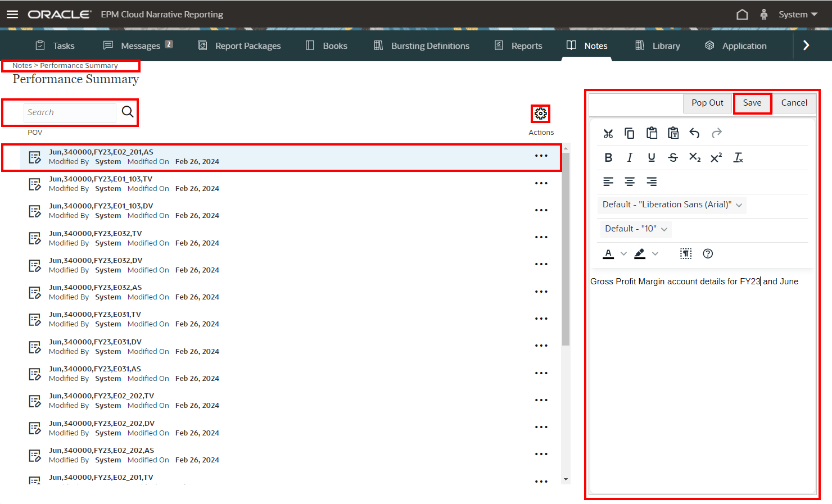The width and height of the screenshot is (832, 504).
Task: Open the Application tab
Action: coord(736,46)
